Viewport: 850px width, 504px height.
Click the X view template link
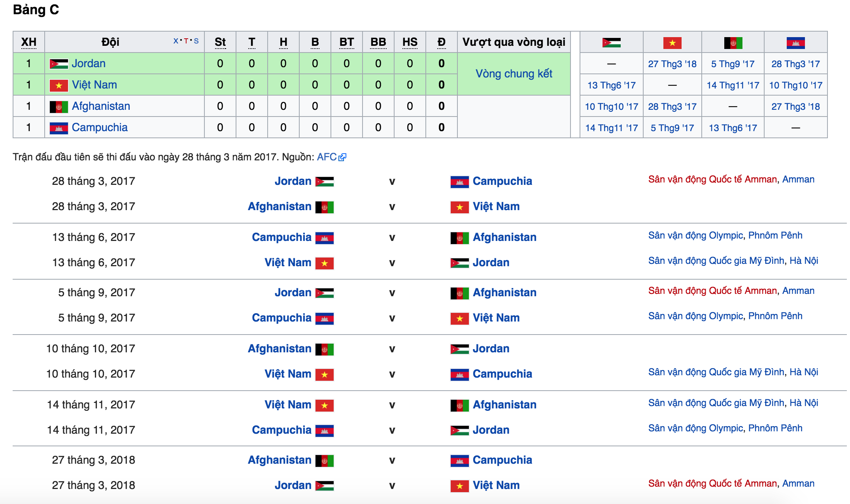[176, 41]
